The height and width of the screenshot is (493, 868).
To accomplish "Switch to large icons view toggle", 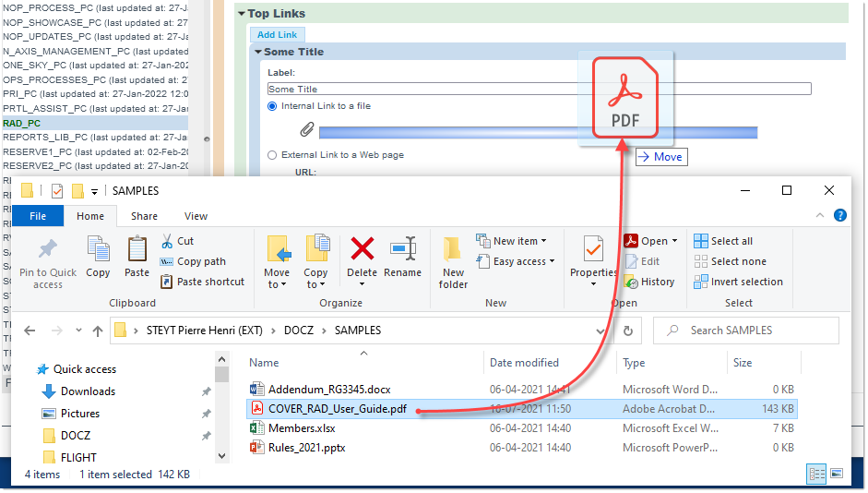I will click(x=836, y=474).
